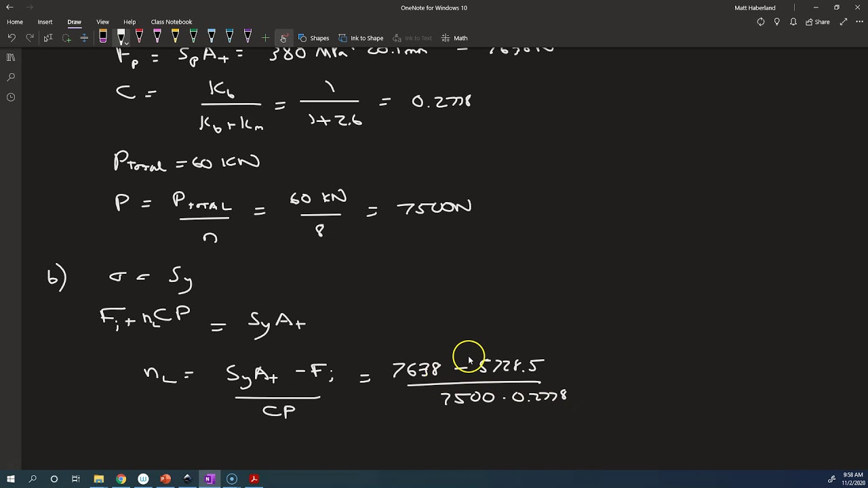This screenshot has height=488, width=868.
Task: Click the Share button
Action: (x=818, y=22)
